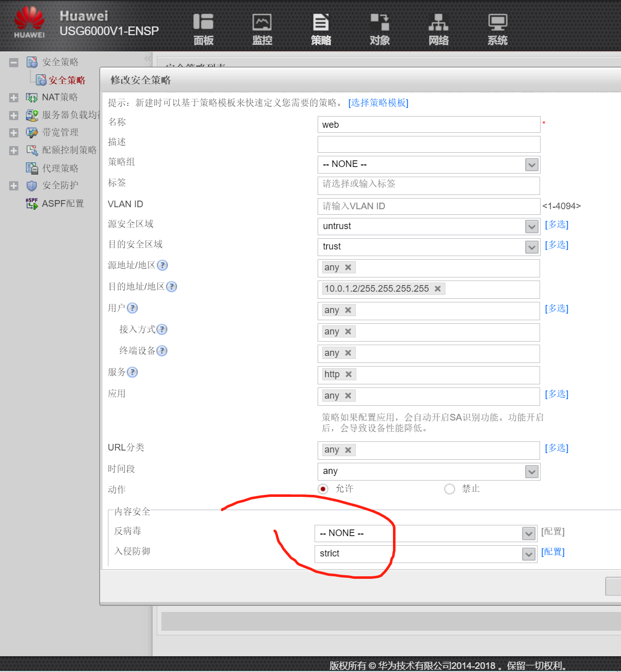Select the 禁止 action radio button
This screenshot has width=621, height=672.
pos(449,489)
